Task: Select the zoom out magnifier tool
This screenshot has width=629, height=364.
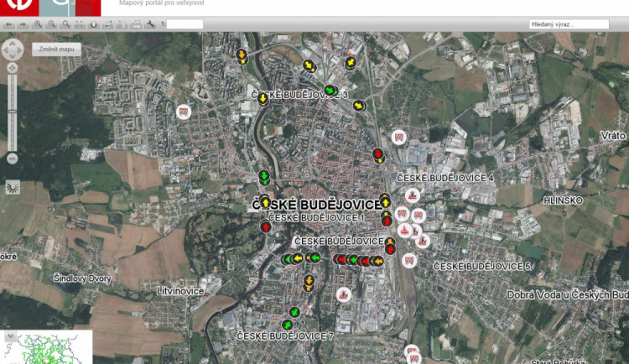Action: click(x=51, y=24)
